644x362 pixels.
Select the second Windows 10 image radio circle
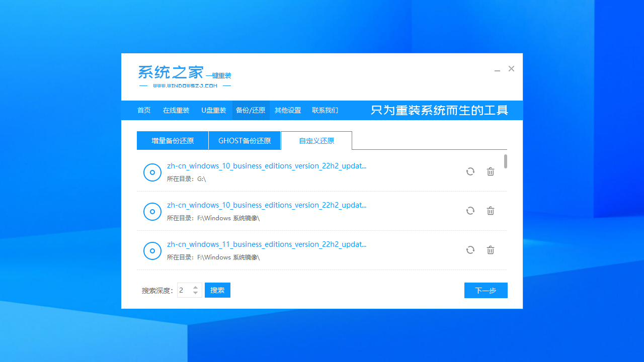(152, 211)
